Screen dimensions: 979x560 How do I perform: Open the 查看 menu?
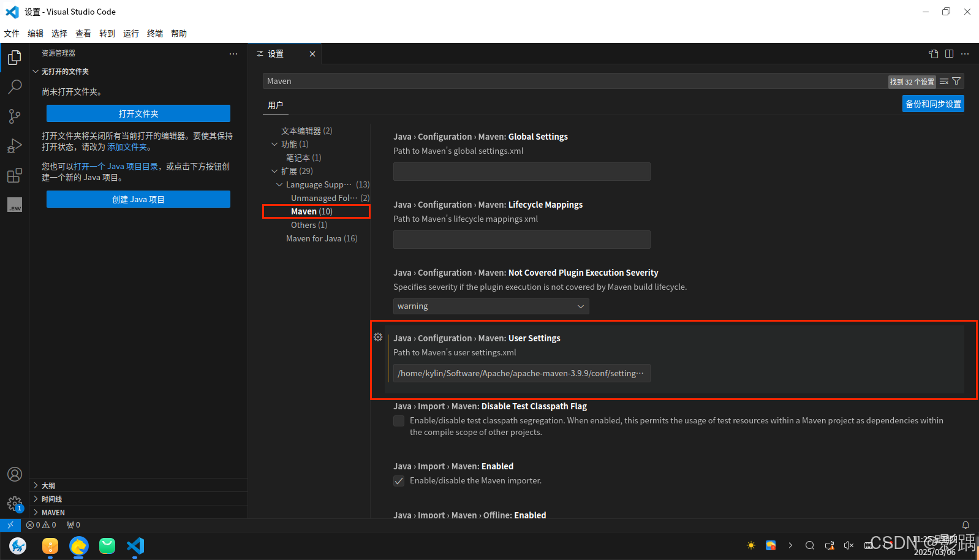pyautogui.click(x=83, y=34)
